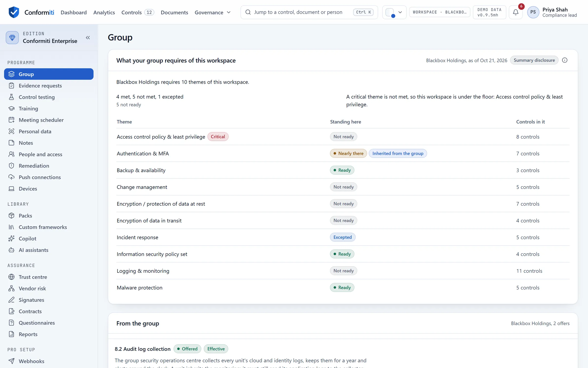Select Group in the sidebar
The height and width of the screenshot is (368, 588).
click(49, 74)
